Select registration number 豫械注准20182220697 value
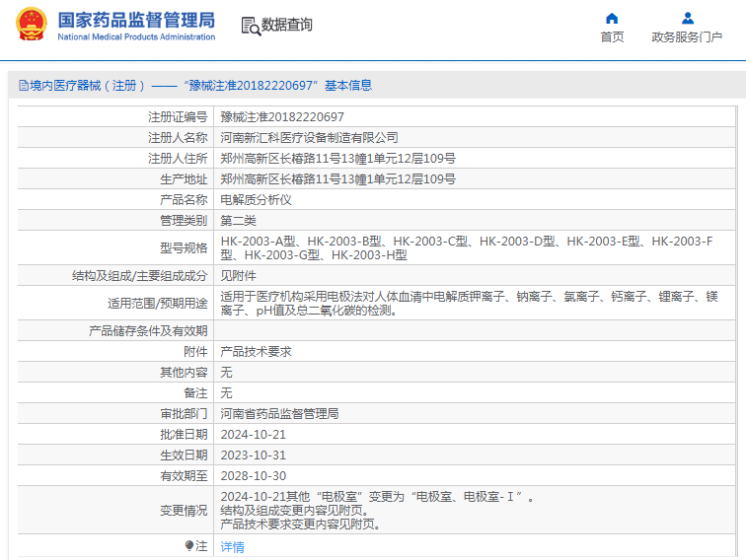 click(282, 117)
